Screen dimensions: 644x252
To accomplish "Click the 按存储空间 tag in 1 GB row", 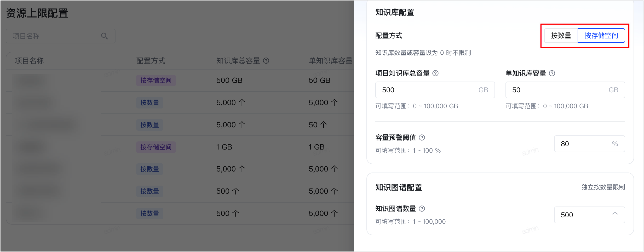I will click(x=156, y=147).
